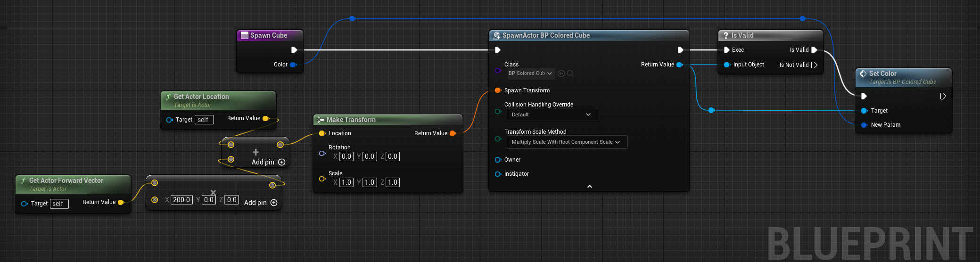
Task: Open the Transform Scale Method dropdown
Action: [567, 142]
